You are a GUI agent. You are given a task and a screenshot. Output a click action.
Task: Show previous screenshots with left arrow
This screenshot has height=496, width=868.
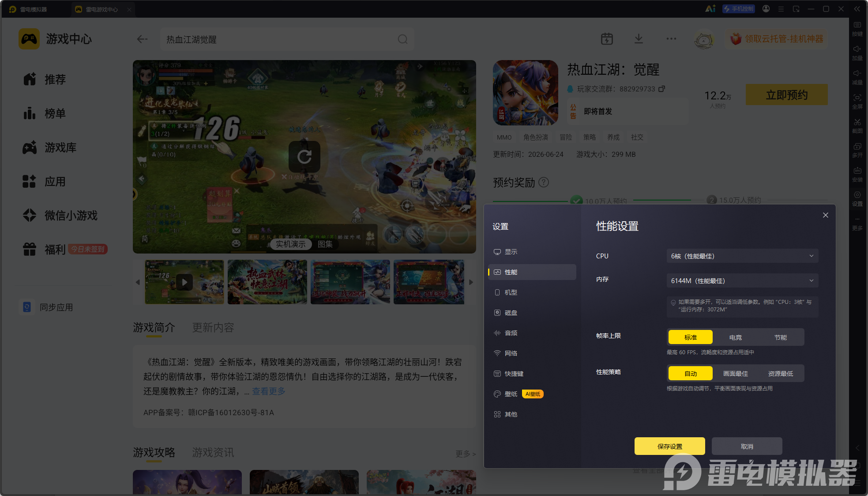click(x=138, y=282)
